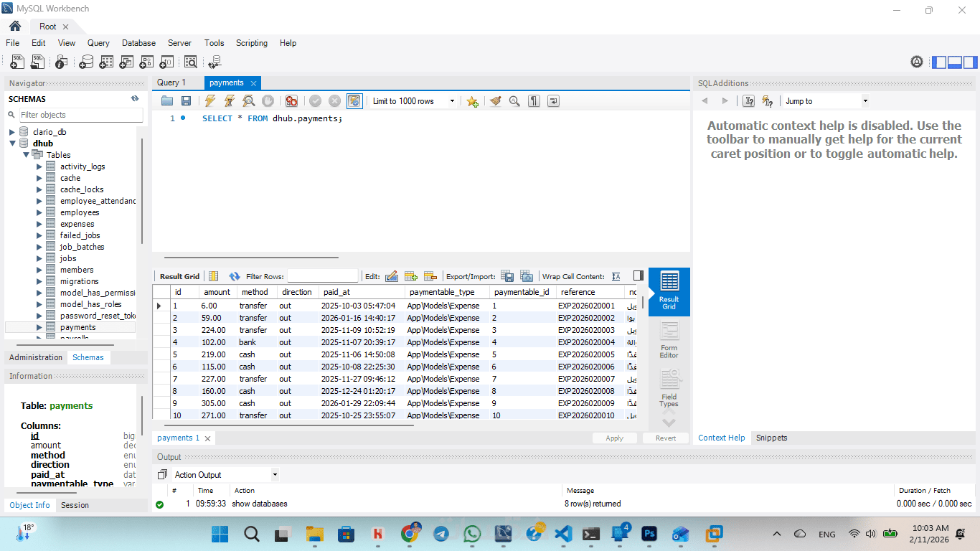This screenshot has height=551, width=980.
Task: Insert a new row in result grid
Action: coord(411,276)
